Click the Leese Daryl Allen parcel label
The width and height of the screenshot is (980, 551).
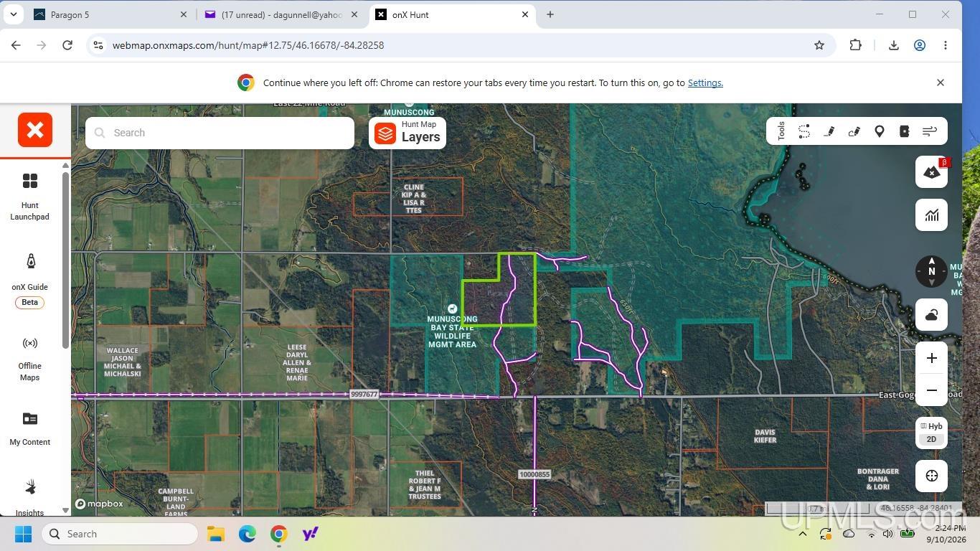297,362
